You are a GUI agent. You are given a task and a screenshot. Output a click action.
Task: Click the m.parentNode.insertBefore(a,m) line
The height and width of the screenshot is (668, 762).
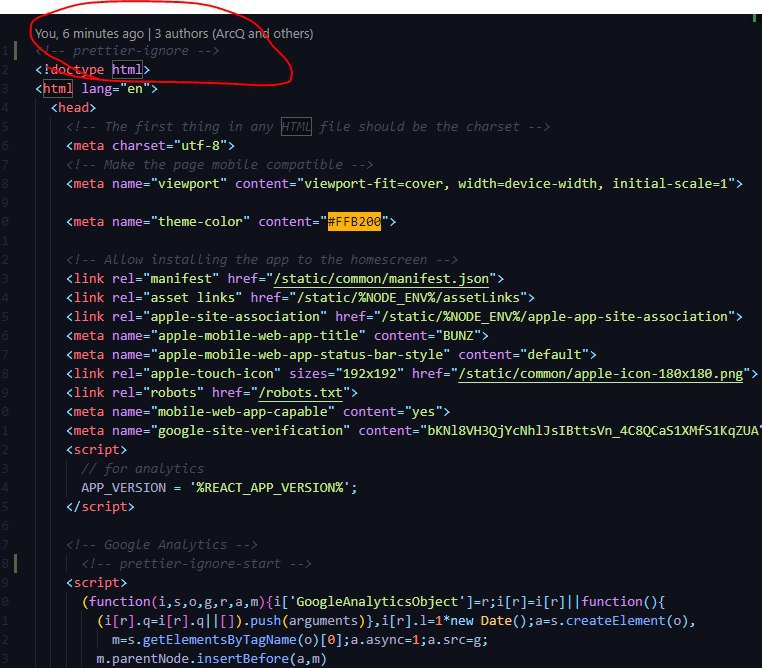coord(211,659)
